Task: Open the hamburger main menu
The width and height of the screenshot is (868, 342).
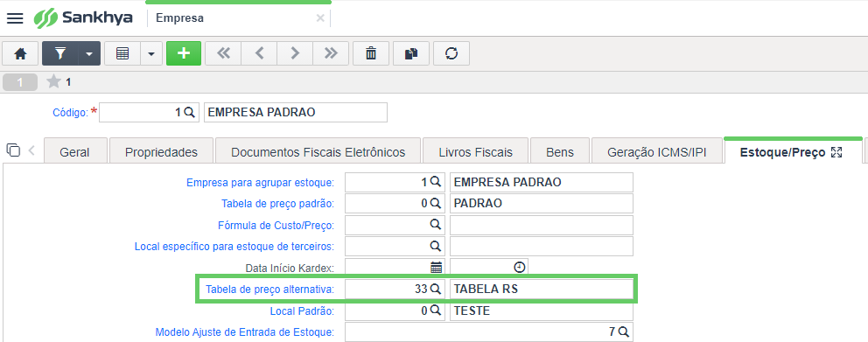Action: coord(15,18)
